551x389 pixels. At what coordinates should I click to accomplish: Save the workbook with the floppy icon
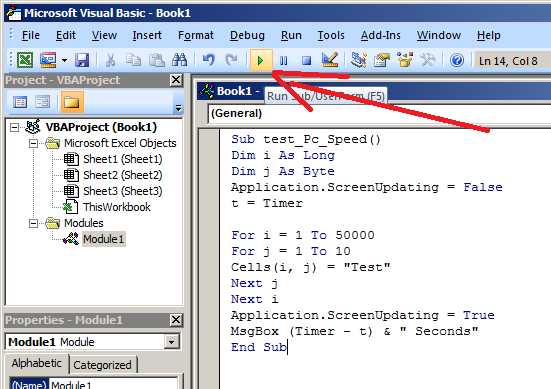point(82,60)
